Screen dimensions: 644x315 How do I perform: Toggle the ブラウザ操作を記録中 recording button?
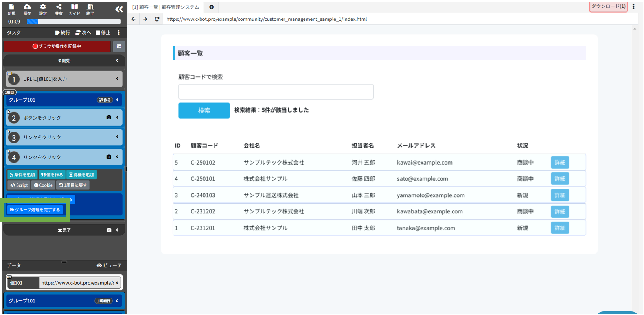click(57, 46)
